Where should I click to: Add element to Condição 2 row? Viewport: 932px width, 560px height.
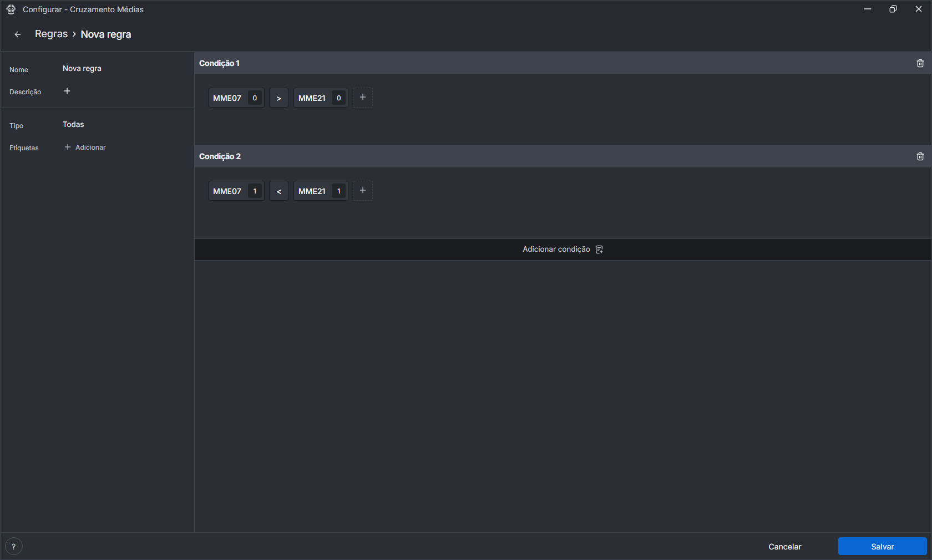pos(363,191)
